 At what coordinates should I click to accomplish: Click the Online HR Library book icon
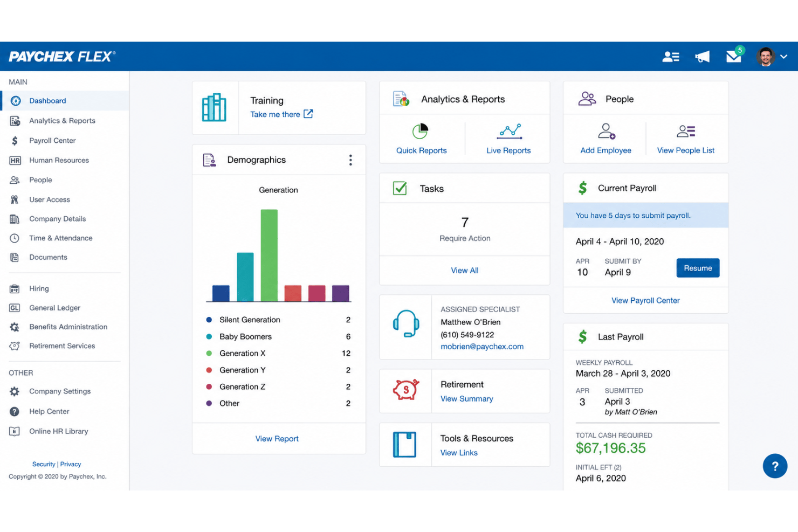pyautogui.click(x=15, y=431)
